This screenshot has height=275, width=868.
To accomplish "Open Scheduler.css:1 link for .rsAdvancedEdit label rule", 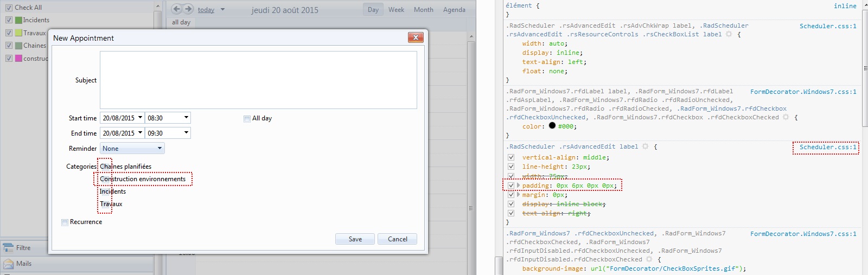I will coord(828,147).
